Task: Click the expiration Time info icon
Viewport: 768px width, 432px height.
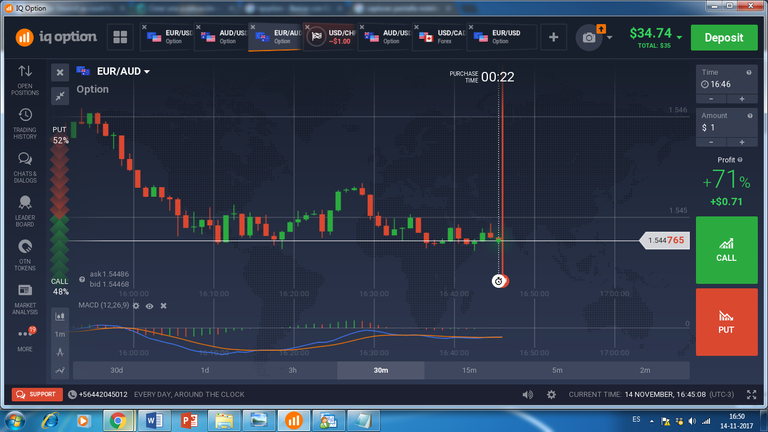Action: click(749, 72)
